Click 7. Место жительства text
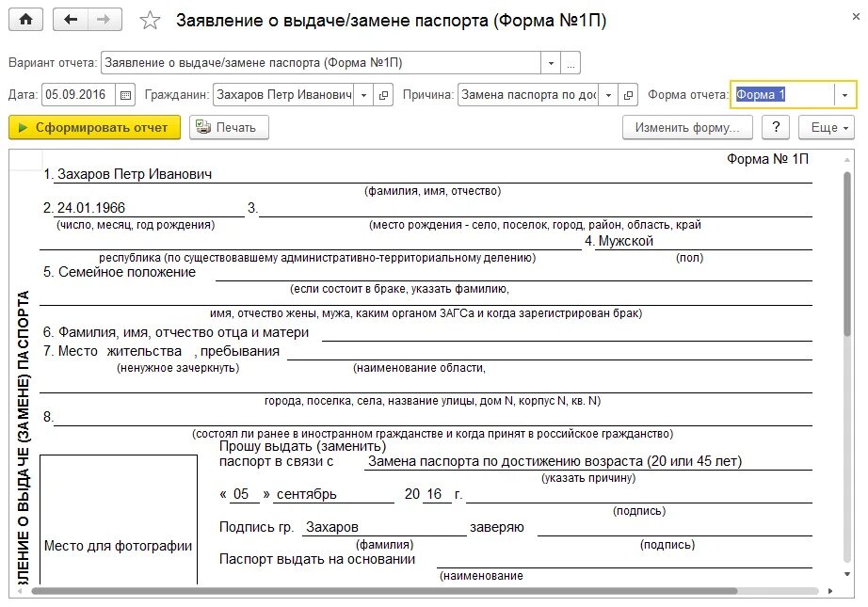This screenshot has width=868, height=607. point(112,351)
